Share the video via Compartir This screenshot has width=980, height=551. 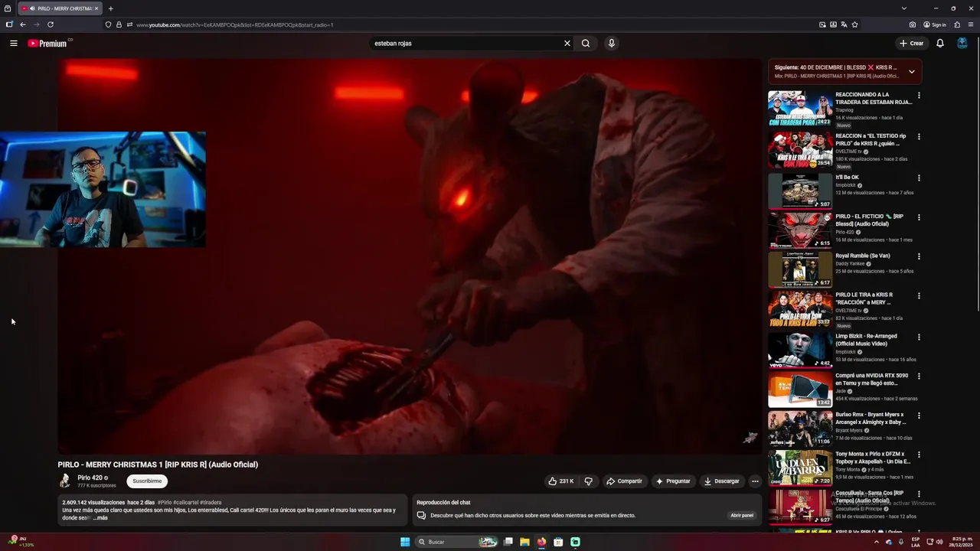click(624, 481)
